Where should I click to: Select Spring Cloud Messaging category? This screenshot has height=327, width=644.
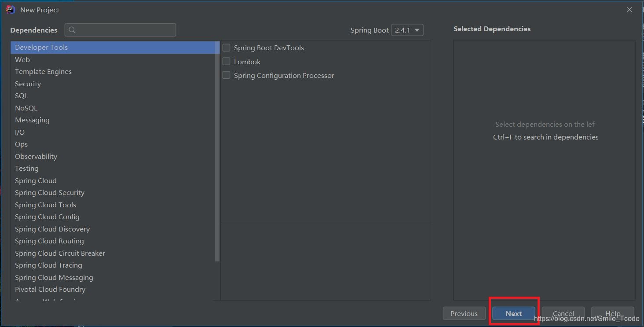click(113, 277)
